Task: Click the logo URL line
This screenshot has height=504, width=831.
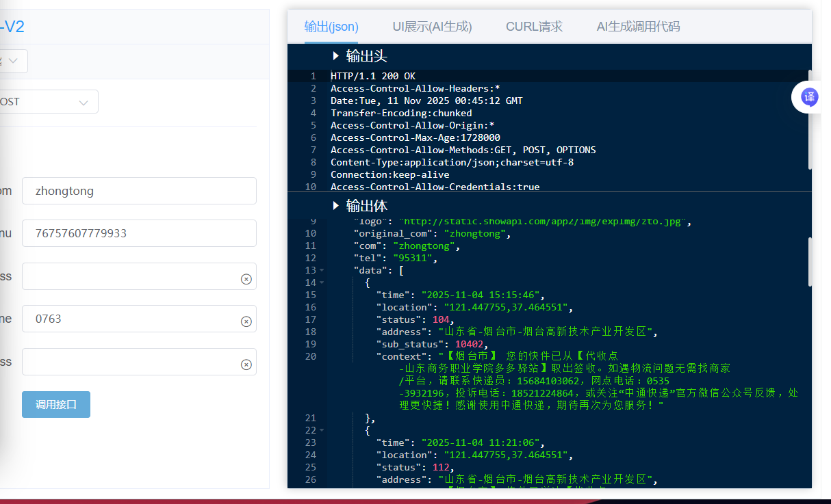Action: click(523, 222)
